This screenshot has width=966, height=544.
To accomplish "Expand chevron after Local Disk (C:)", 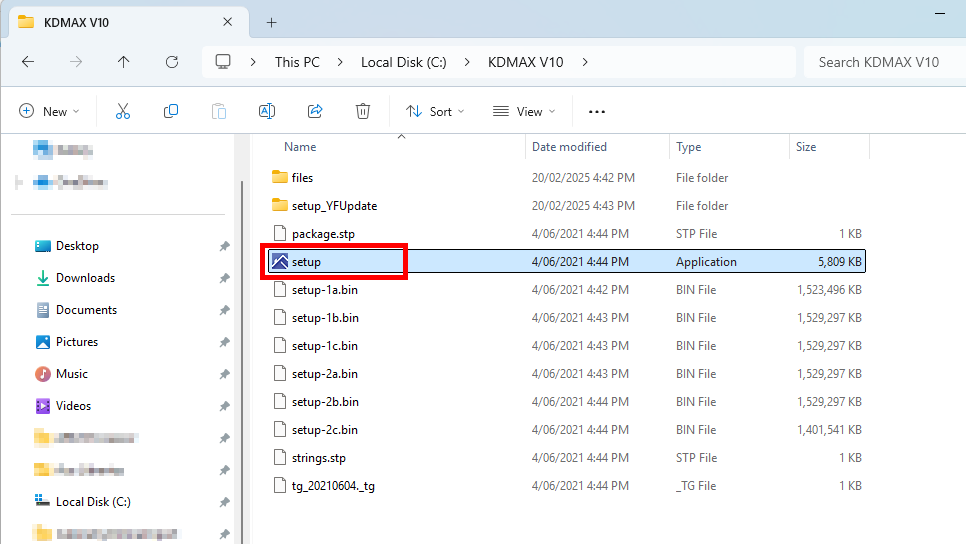I will coord(467,62).
